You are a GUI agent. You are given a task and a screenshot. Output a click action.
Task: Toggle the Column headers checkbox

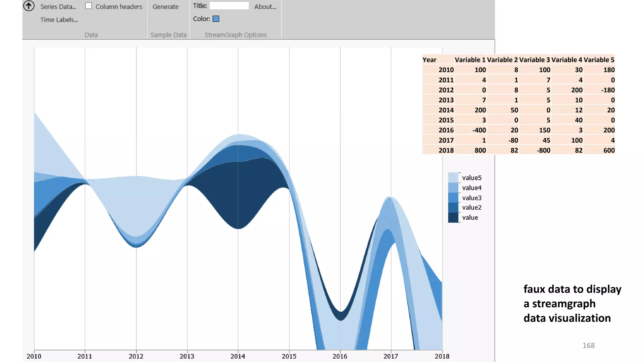pyautogui.click(x=89, y=6)
